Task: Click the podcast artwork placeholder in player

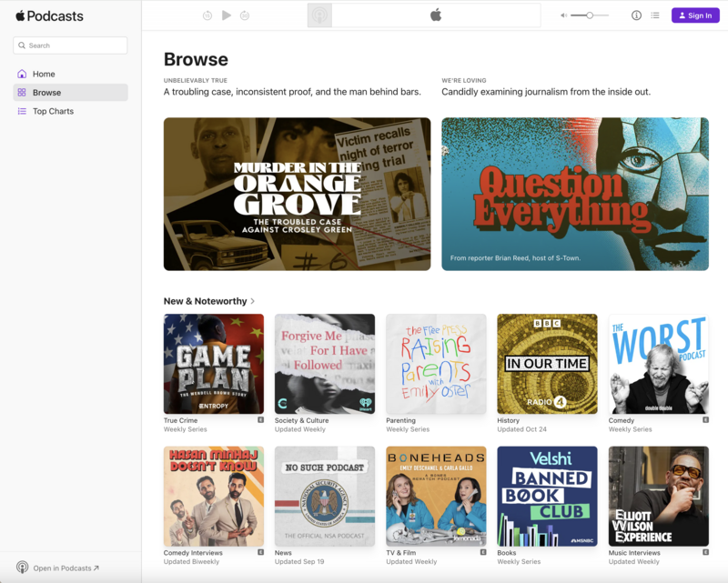Action: [319, 15]
